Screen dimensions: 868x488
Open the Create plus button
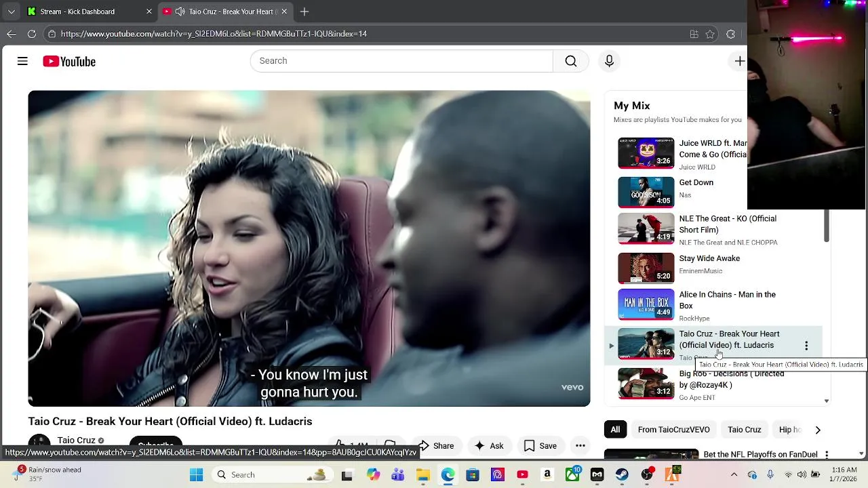(x=739, y=61)
